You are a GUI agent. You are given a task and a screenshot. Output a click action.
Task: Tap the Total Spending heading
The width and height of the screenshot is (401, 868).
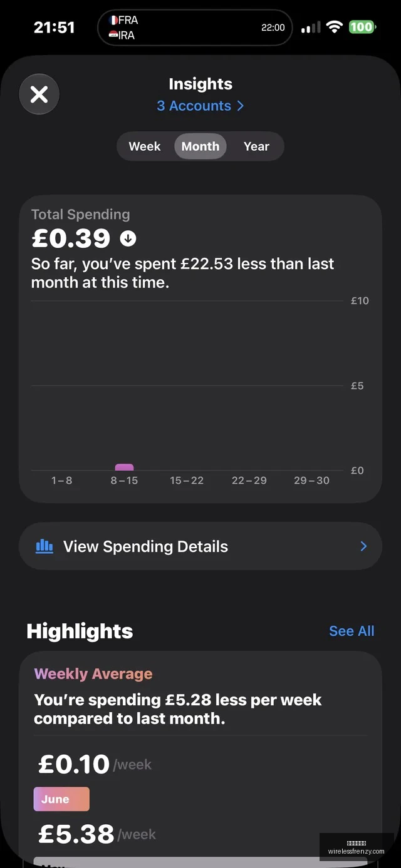point(81,214)
